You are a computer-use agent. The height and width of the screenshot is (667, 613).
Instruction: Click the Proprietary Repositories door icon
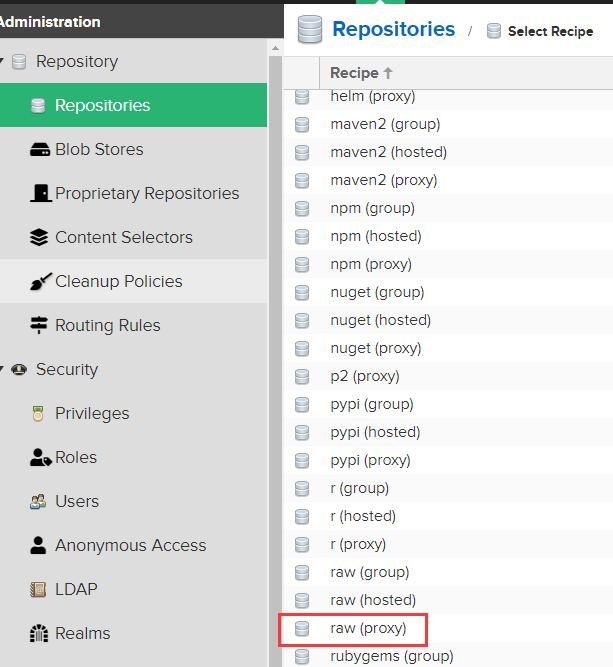(x=39, y=193)
